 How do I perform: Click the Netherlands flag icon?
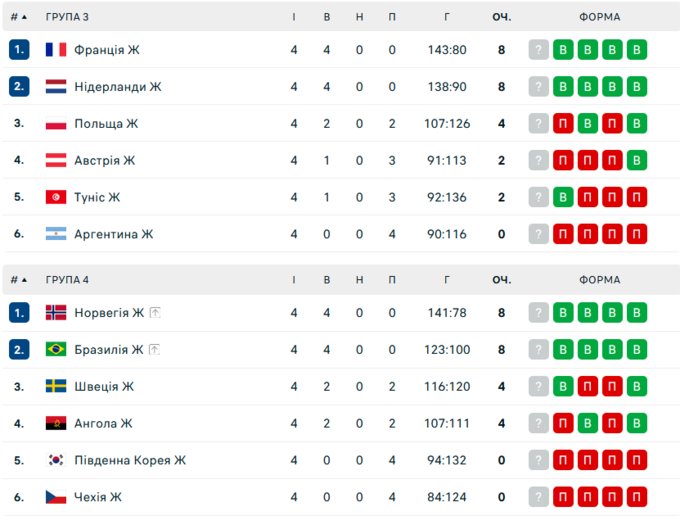tap(56, 87)
